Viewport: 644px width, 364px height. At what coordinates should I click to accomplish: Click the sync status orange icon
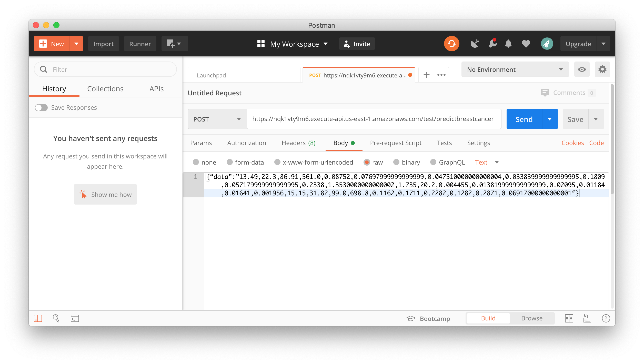tap(451, 44)
